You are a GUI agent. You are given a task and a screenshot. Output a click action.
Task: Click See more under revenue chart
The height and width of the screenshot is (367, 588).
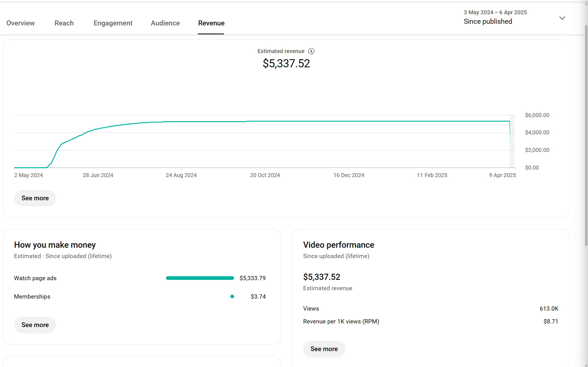click(x=35, y=198)
